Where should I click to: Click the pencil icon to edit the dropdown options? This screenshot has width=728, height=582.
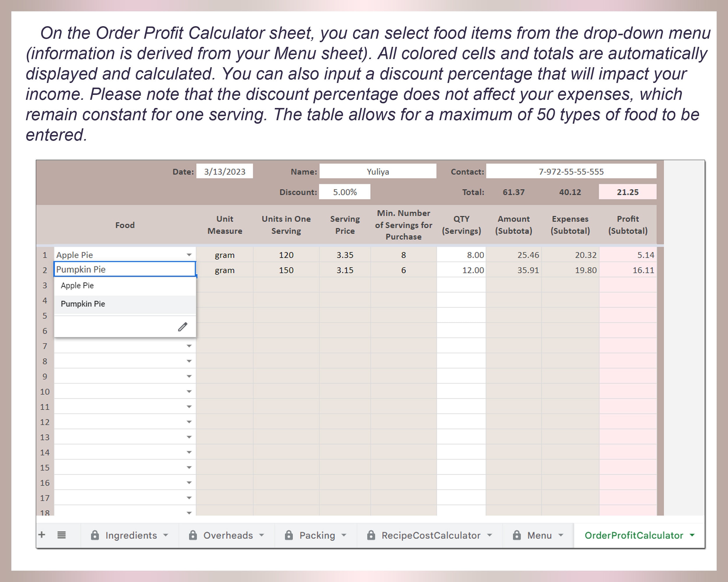[183, 327]
